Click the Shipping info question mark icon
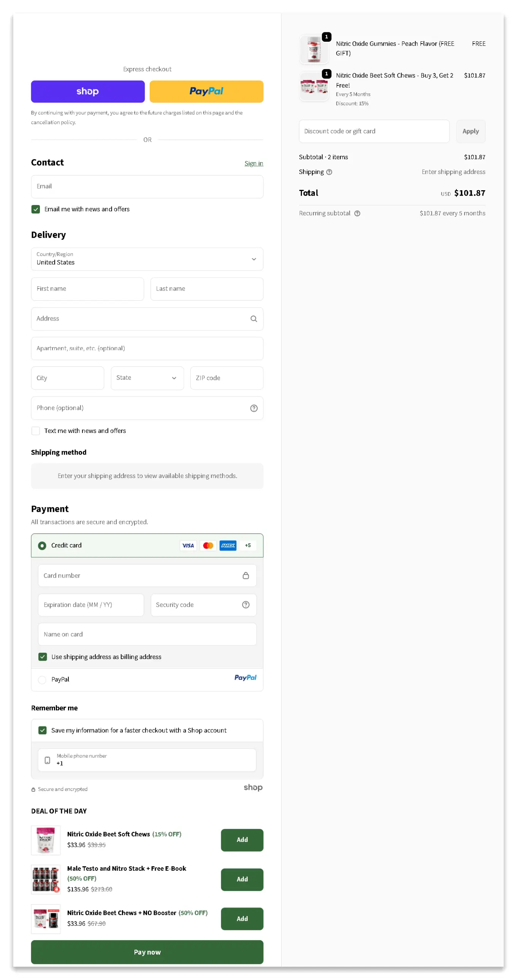Viewport: 517px width, 980px height. (329, 172)
